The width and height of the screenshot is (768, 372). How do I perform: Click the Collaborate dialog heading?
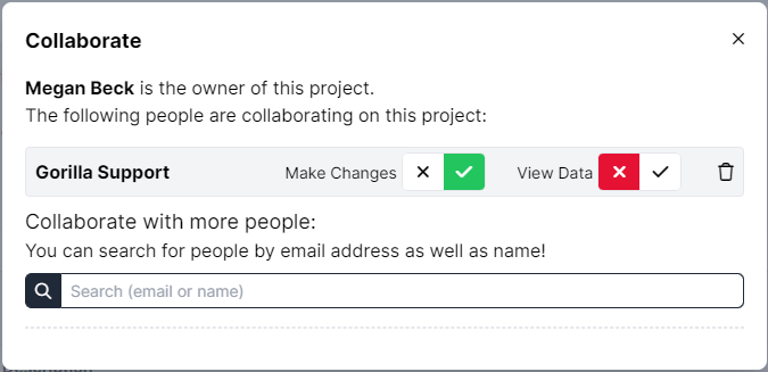[x=83, y=41]
